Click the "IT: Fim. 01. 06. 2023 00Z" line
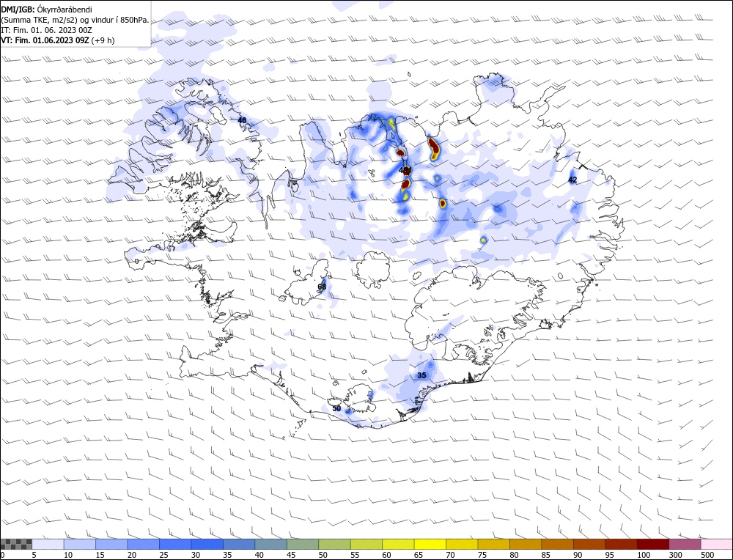Image resolution: width=733 pixels, height=560 pixels. [46, 30]
